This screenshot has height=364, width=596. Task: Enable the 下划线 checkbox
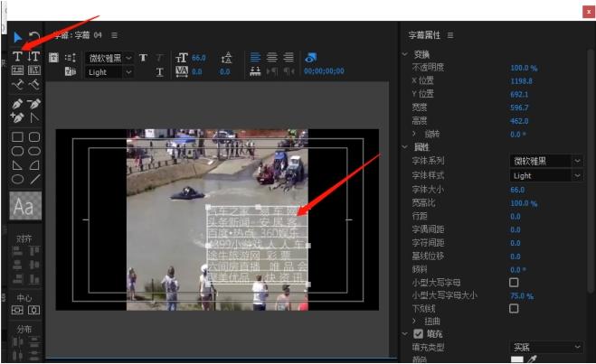coord(514,308)
